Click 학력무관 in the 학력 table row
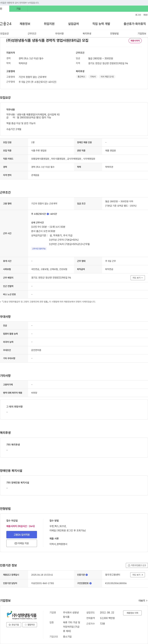The height and width of the screenshot is (644, 148). (109, 167)
